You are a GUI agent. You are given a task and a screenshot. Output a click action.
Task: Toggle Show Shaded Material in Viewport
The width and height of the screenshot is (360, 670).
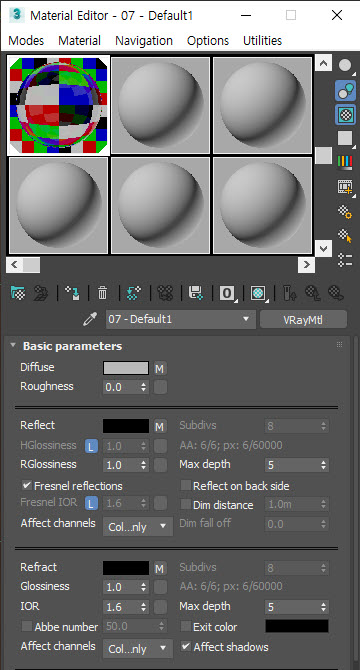[x=259, y=293]
